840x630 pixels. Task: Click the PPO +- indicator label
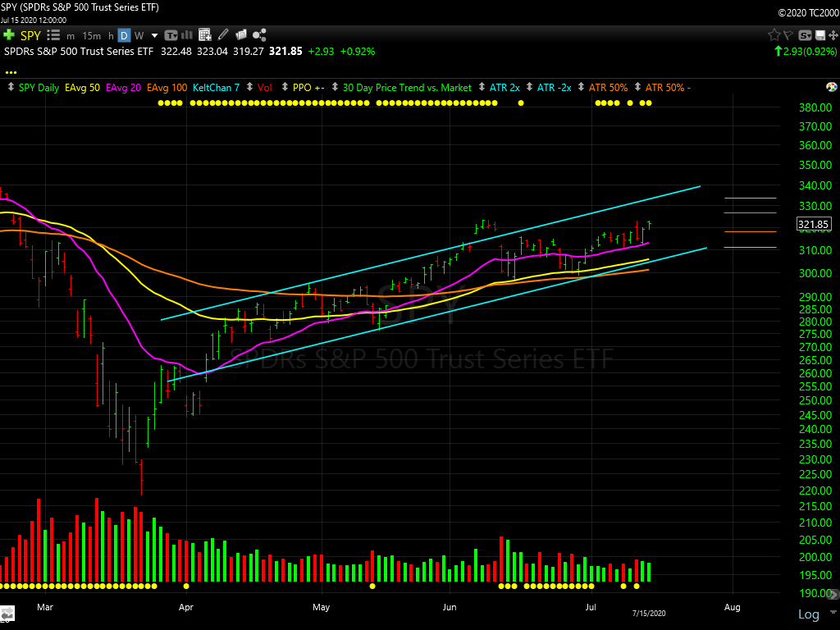(x=308, y=87)
